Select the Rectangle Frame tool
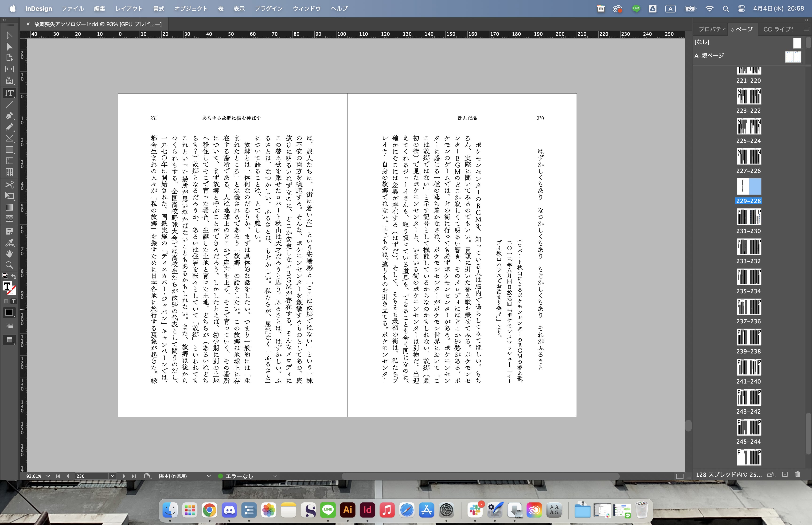This screenshot has width=812, height=525. tap(9, 138)
